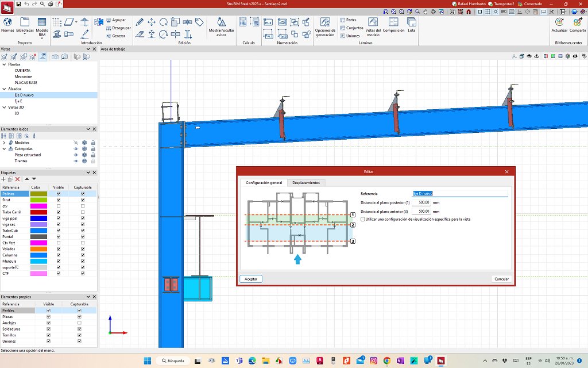Click the red X delete label icon
588x368 pixels.
pos(17,179)
